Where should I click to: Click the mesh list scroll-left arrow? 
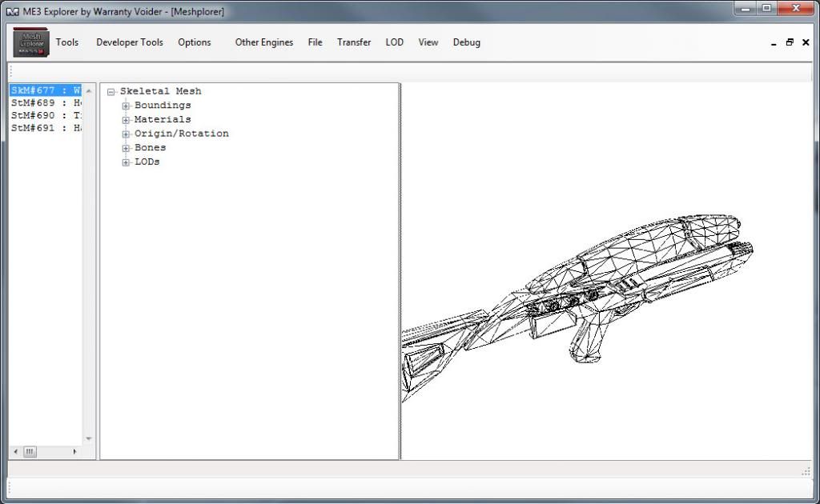pos(16,452)
